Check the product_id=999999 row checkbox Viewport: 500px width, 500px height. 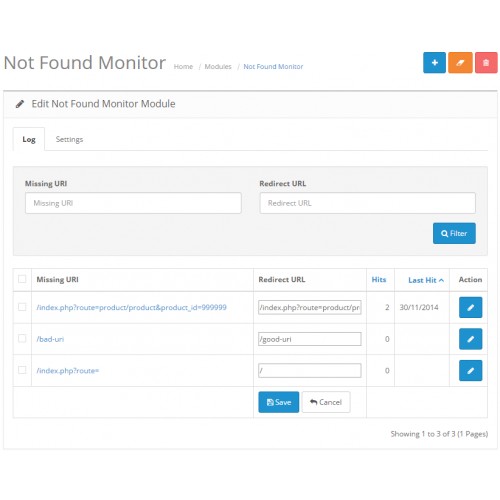pyautogui.click(x=22, y=307)
